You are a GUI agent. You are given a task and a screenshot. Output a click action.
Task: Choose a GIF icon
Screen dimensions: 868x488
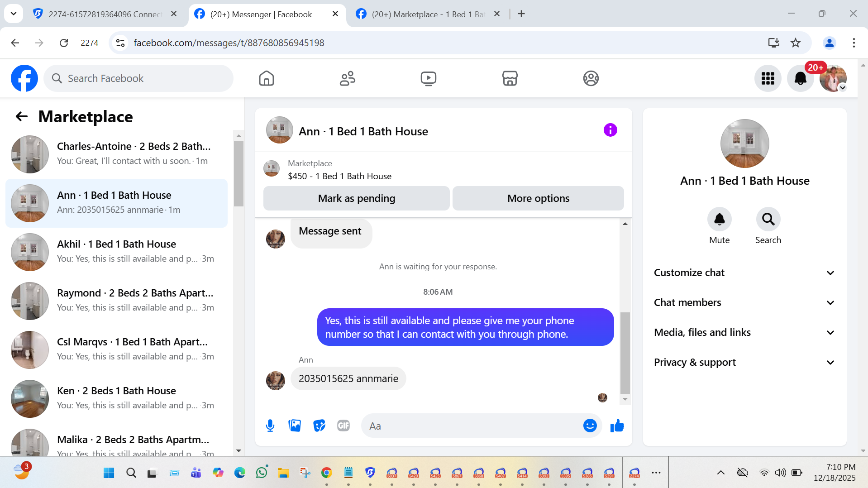[x=343, y=426]
